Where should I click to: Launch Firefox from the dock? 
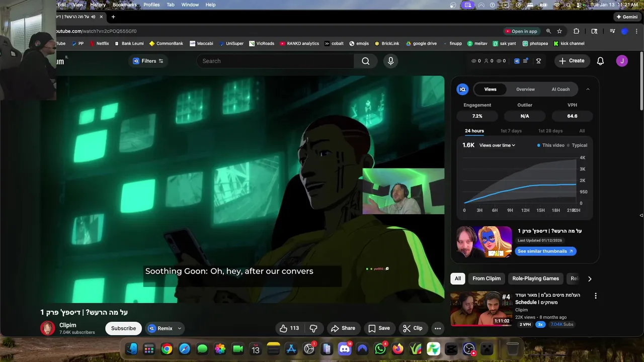pos(398,348)
